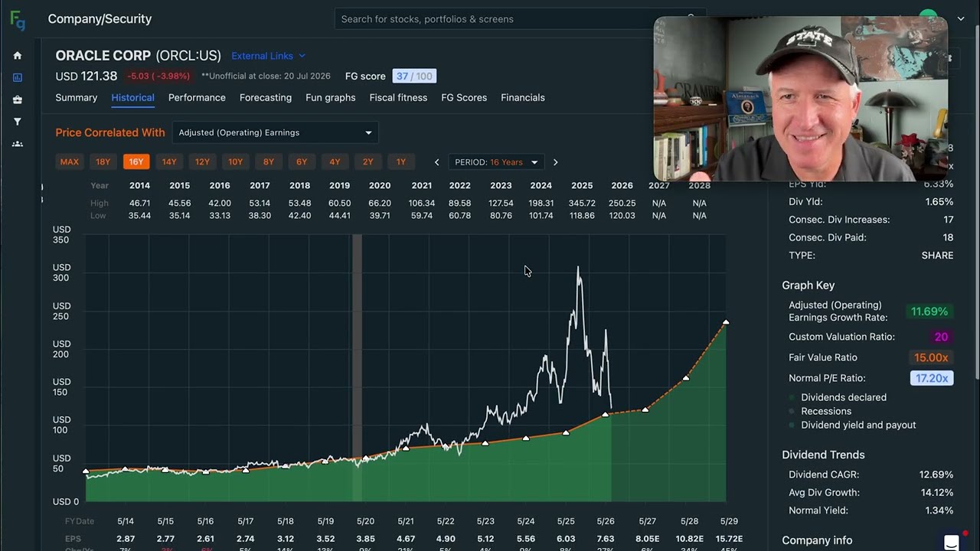Open the Home sidebar icon
Image resolution: width=980 pixels, height=551 pixels.
pos(18,55)
